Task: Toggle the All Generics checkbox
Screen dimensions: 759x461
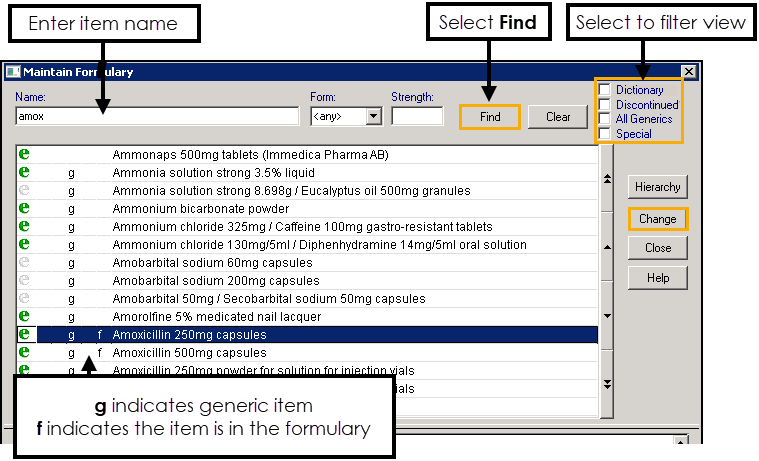Action: click(604, 119)
